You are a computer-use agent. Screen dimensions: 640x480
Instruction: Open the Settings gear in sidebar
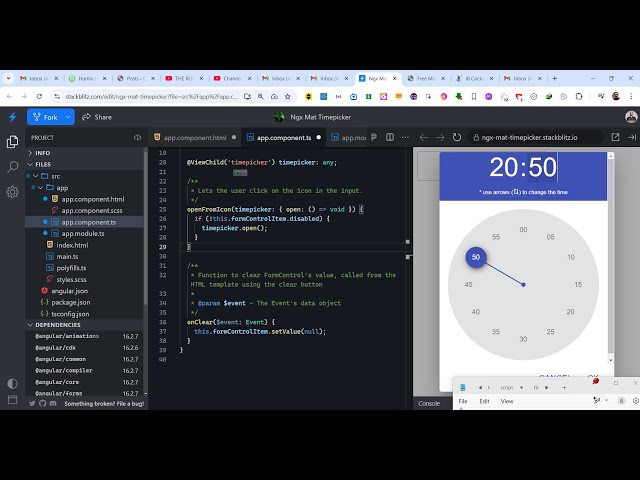click(x=12, y=193)
